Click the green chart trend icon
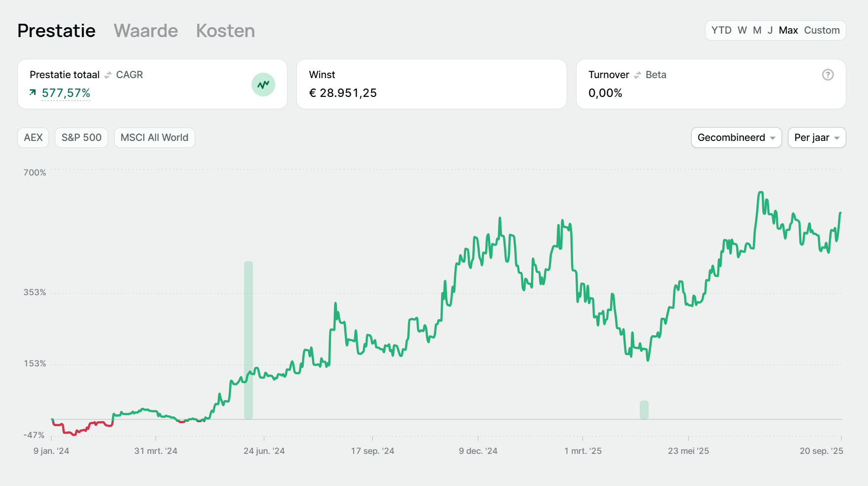Image resolution: width=868 pixels, height=486 pixels. 263,85
